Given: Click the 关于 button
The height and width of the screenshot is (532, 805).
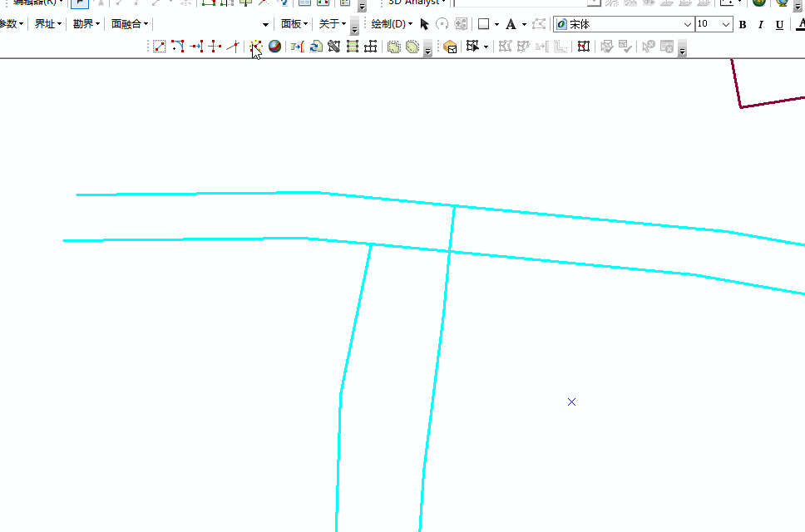Looking at the screenshot, I should tap(332, 25).
